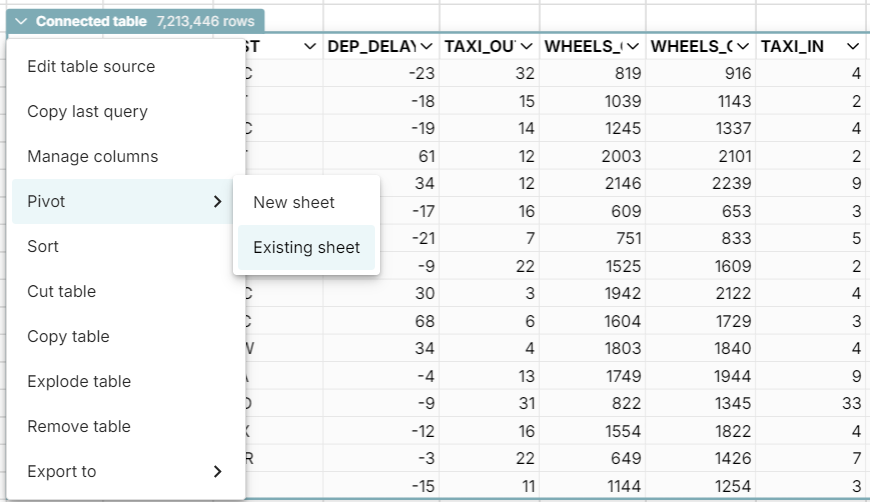Choose Existing sheet for pivot

[306, 248]
